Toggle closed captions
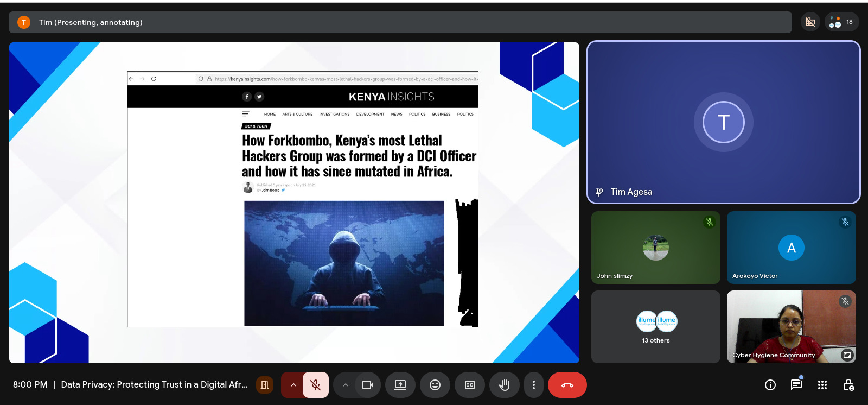Image resolution: width=868 pixels, height=405 pixels. click(470, 385)
